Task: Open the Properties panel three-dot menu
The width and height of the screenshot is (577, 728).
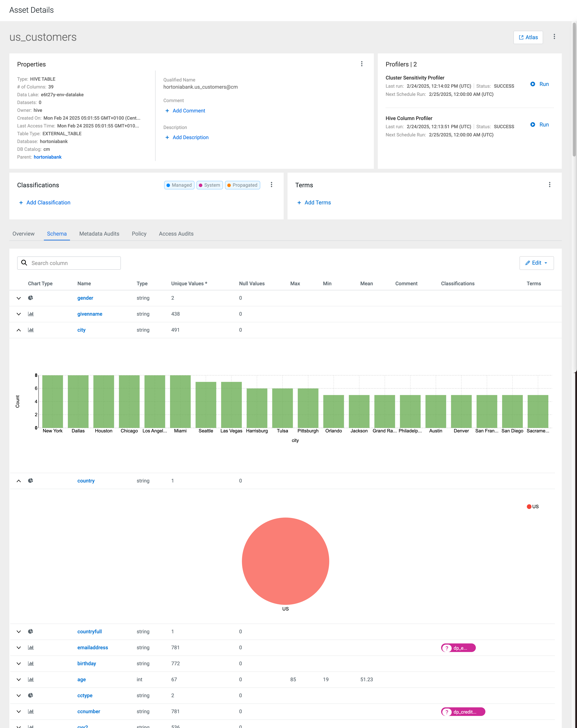Action: click(361, 64)
